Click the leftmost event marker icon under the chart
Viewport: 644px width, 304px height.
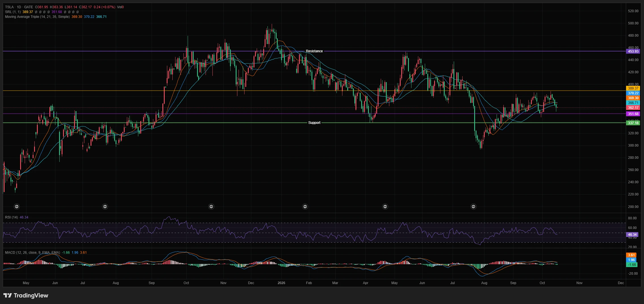[17, 207]
